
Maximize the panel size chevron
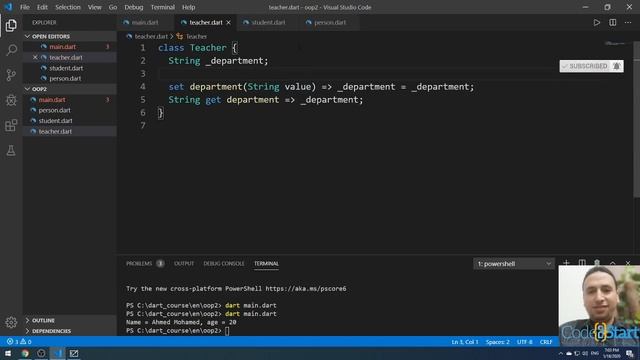[x=613, y=263]
